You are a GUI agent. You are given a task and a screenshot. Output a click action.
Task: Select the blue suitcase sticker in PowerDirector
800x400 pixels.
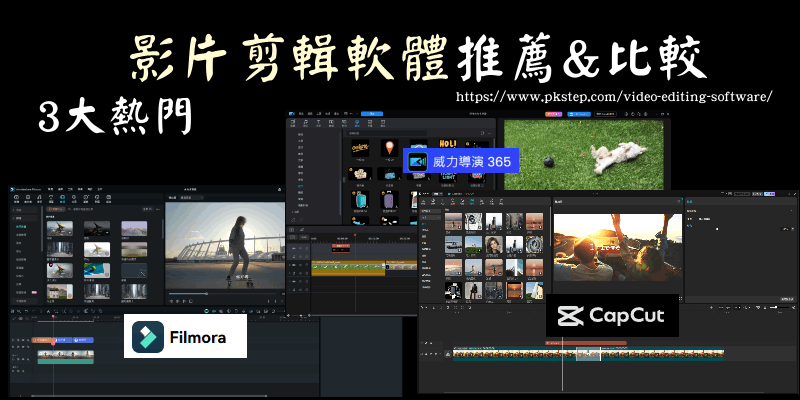360,200
